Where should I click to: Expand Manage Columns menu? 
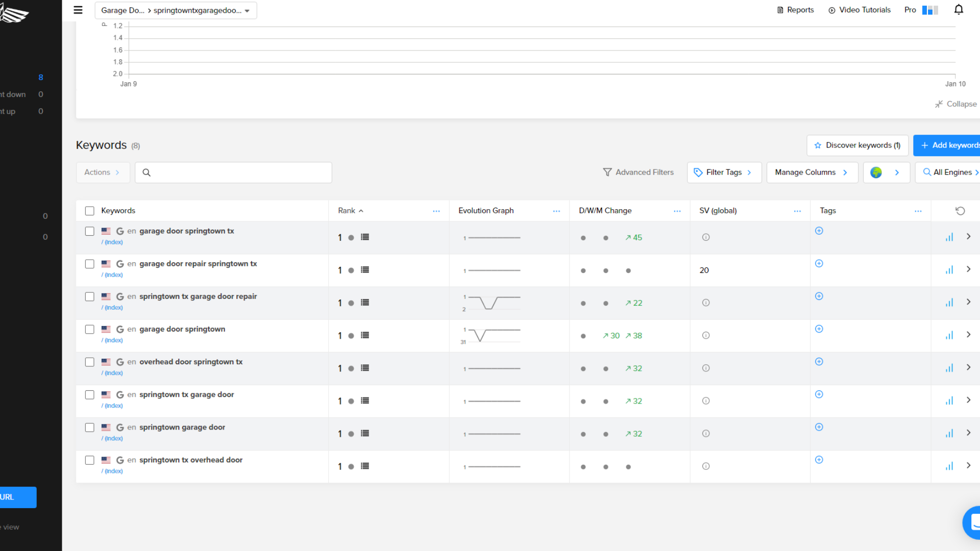[x=812, y=172]
